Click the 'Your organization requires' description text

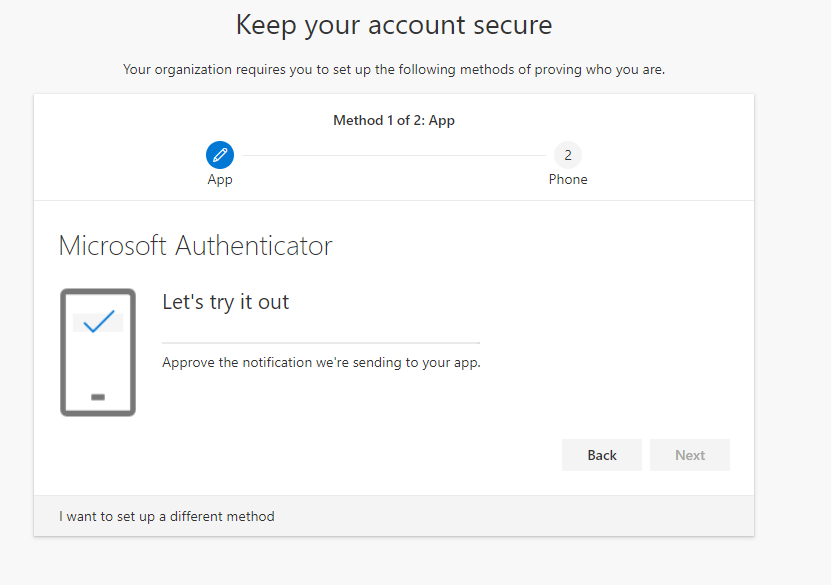coord(394,69)
